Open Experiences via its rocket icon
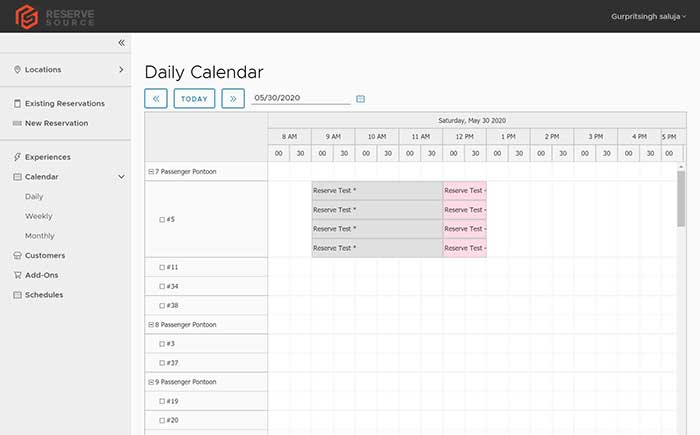The image size is (700, 435). (x=17, y=157)
